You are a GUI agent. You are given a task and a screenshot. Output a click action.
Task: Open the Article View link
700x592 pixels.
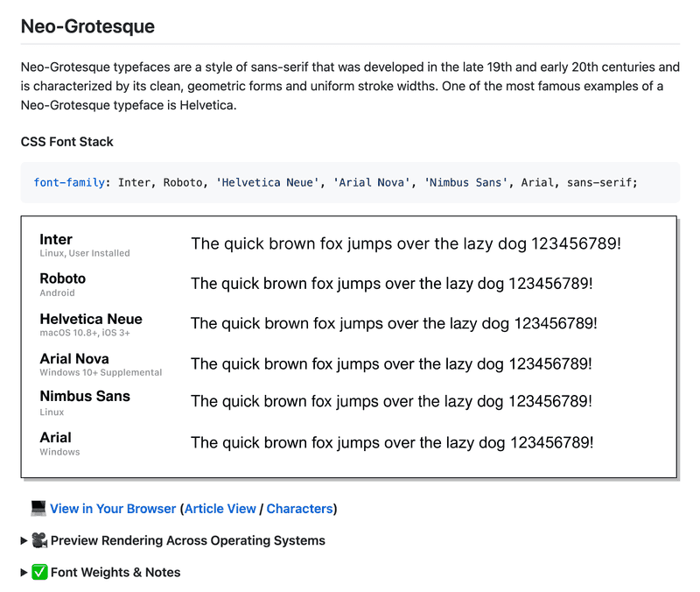[x=220, y=509]
